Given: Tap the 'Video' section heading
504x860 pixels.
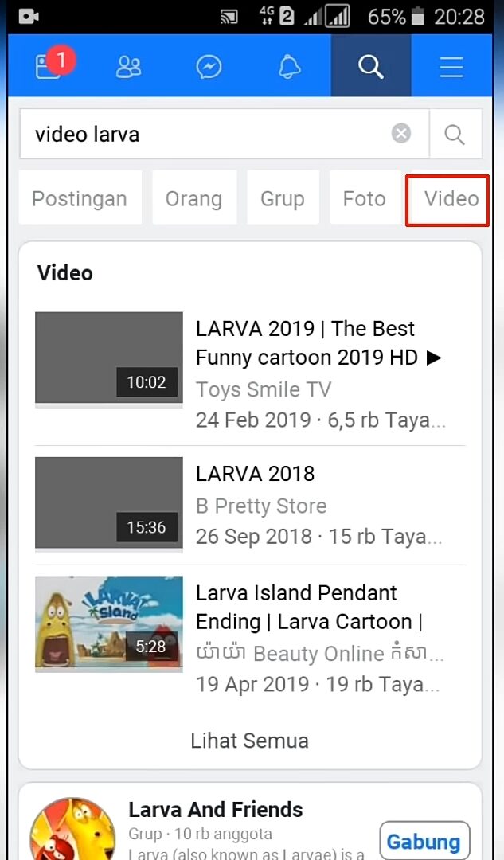Looking at the screenshot, I should coord(65,272).
